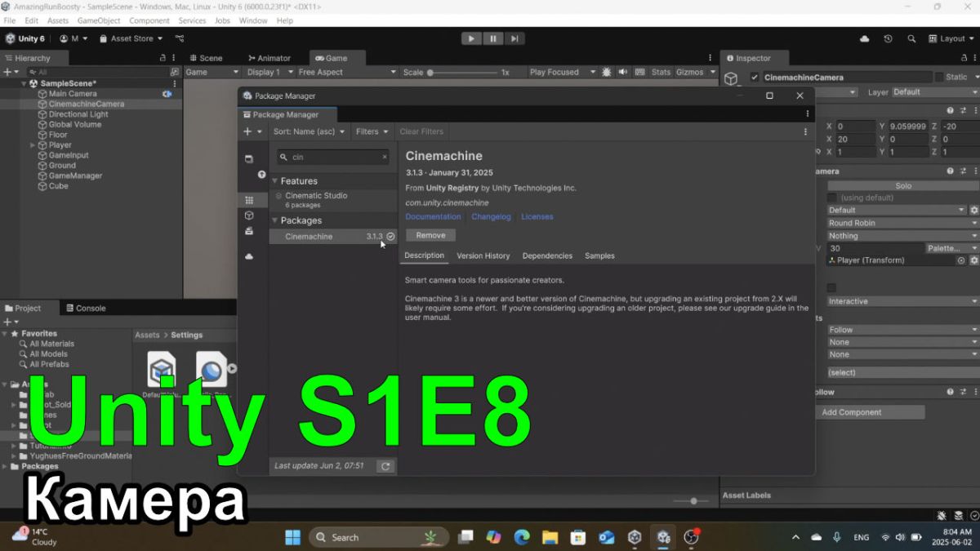The width and height of the screenshot is (980, 551).
Task: Open the undo history icon in toolbar
Action: click(888, 38)
